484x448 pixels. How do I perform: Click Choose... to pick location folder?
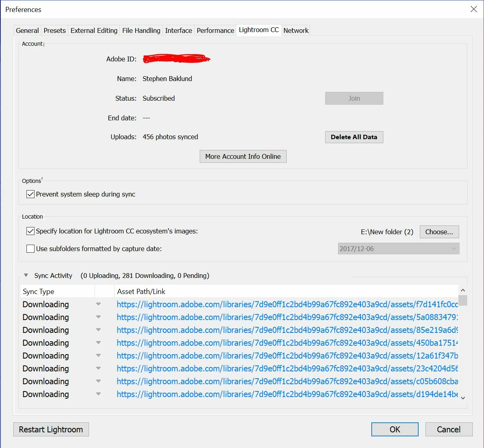[x=439, y=232]
